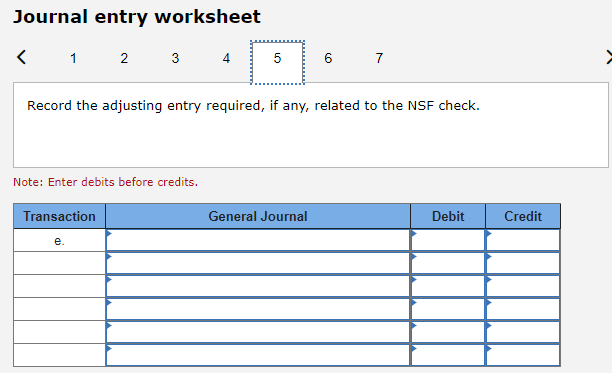Select the active tab 5

pyautogui.click(x=277, y=62)
